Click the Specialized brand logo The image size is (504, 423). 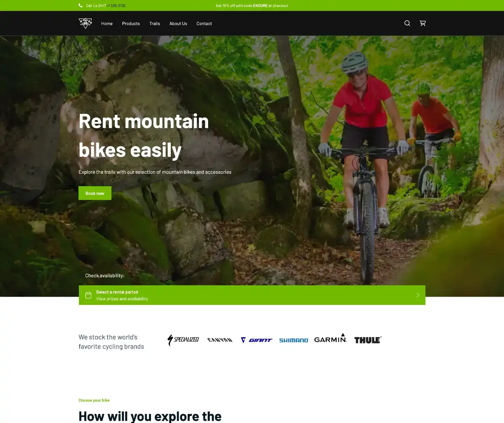point(183,340)
